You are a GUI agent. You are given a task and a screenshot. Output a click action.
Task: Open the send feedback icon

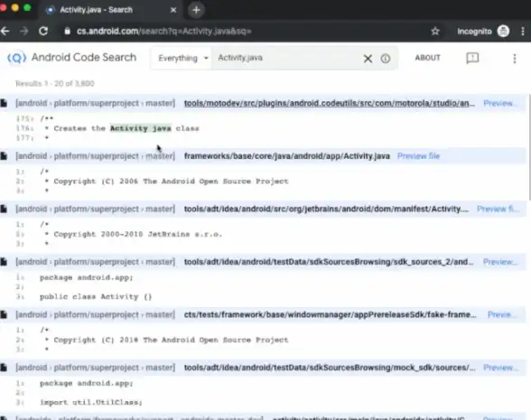(x=472, y=58)
